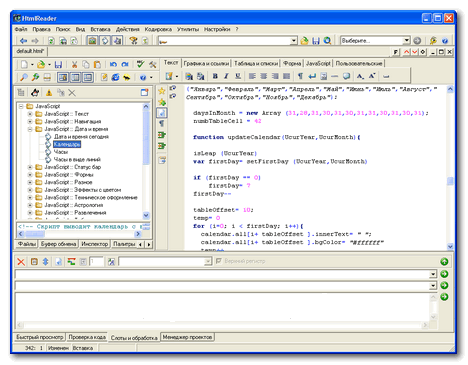This screenshot has height=365, width=468.
Task: Toggle the picture view button in top toolbar
Action: pyautogui.click(x=92, y=41)
